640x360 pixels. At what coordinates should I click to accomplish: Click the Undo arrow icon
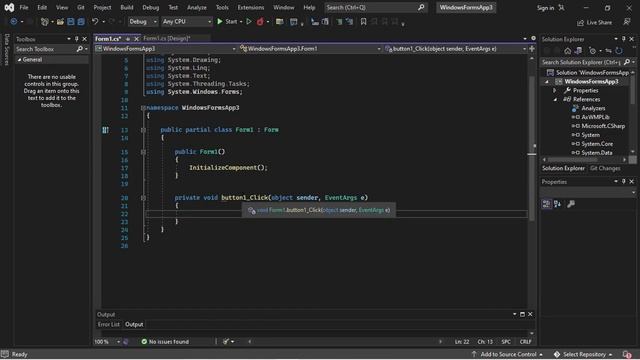tap(95, 22)
